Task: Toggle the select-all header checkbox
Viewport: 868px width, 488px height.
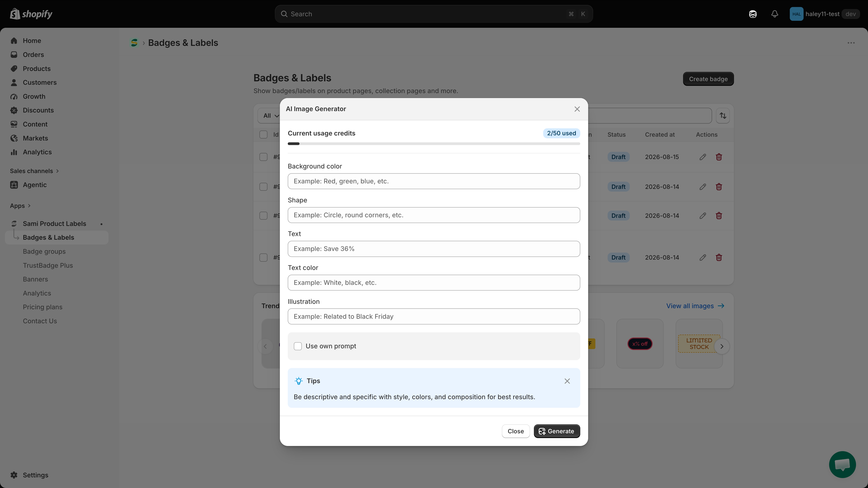Action: coord(263,134)
